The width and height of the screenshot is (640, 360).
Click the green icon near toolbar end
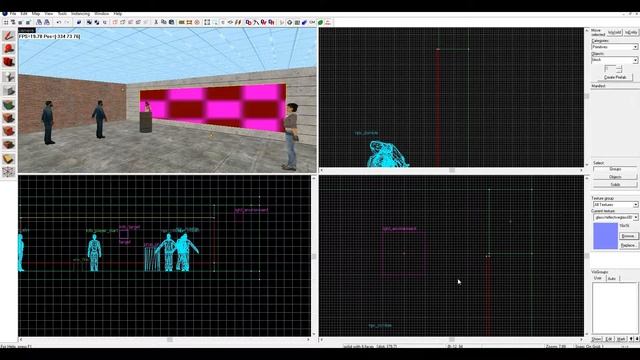(320, 22)
